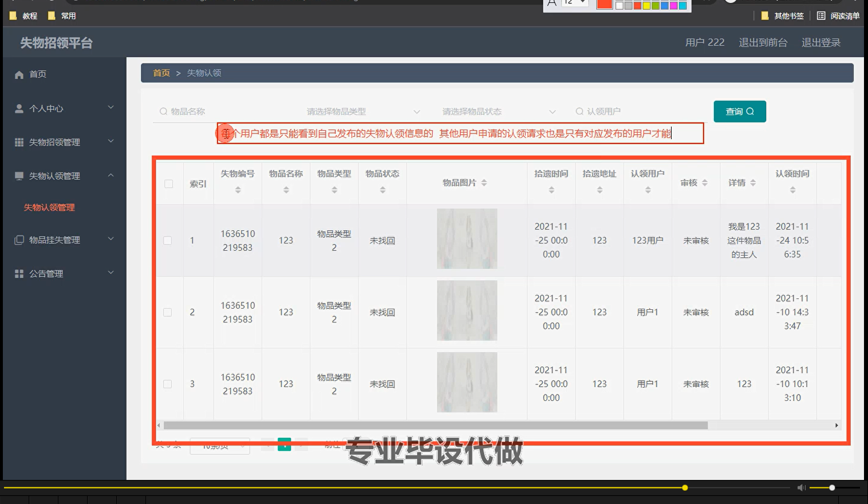The width and height of the screenshot is (868, 504).
Task: Open the item image in row 1
Action: tap(467, 239)
